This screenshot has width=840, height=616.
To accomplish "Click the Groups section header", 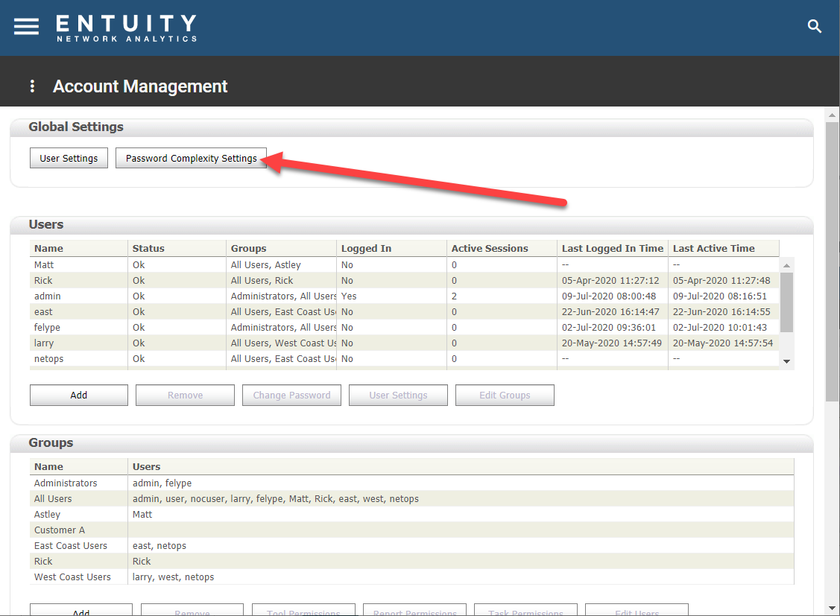I will point(411,442).
